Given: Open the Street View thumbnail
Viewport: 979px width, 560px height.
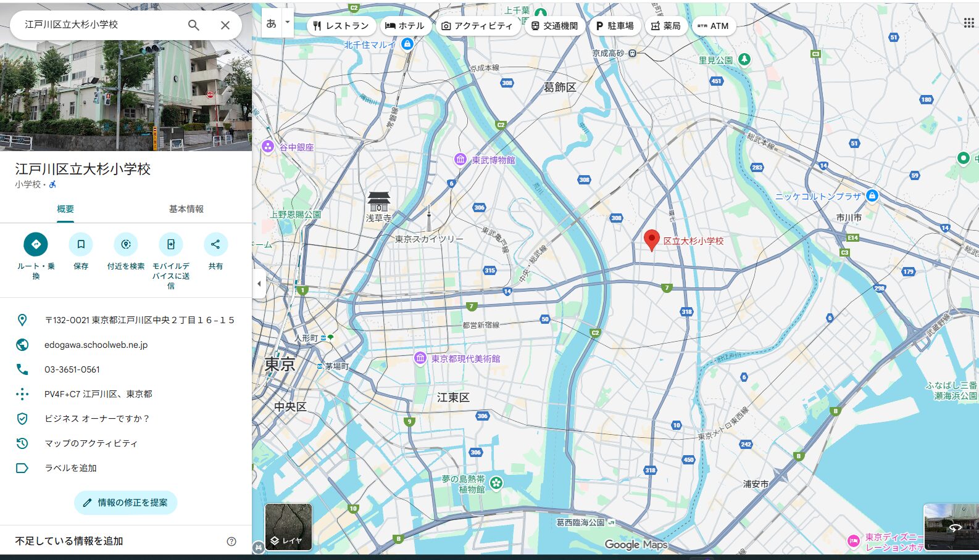Looking at the screenshot, I should click(x=951, y=526).
